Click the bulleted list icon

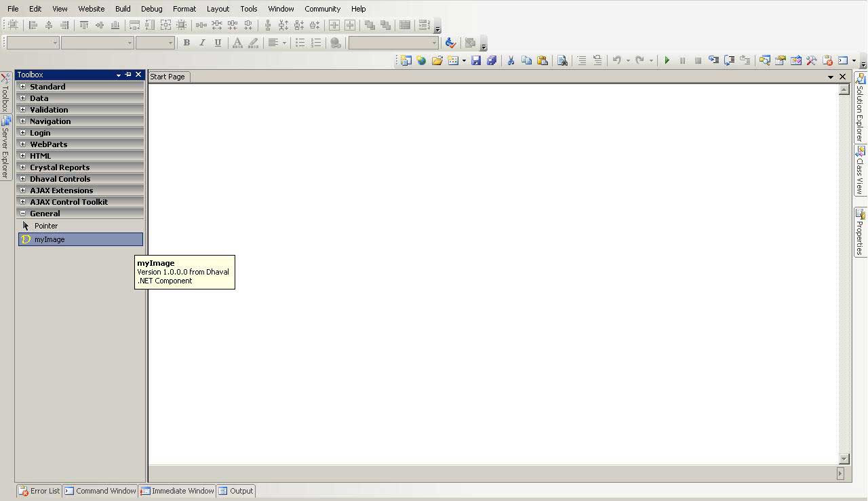(300, 43)
